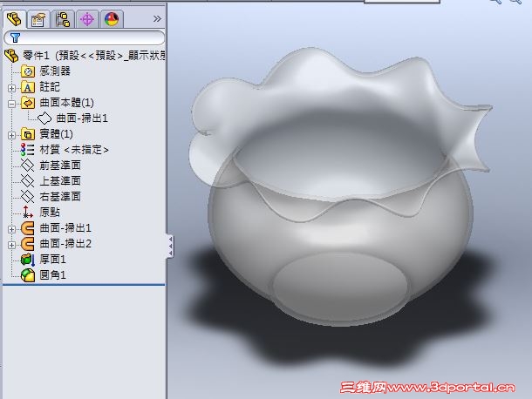
Task: Show more manager tabs with double chevron
Action: tap(157, 18)
